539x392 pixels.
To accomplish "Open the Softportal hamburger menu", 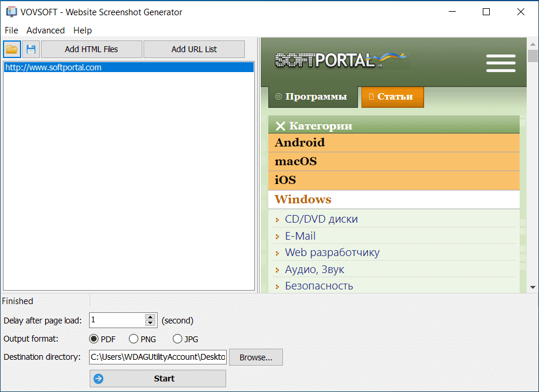I will (500, 63).
